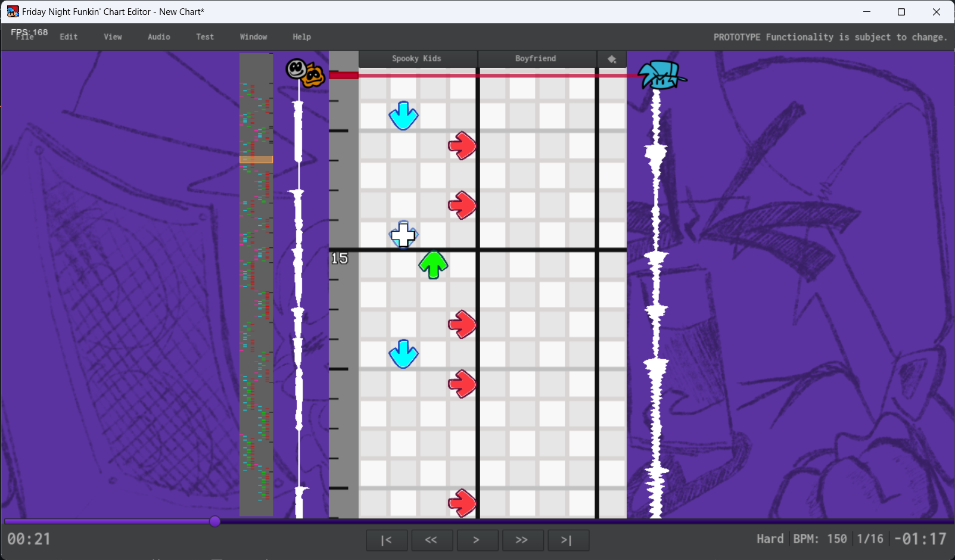Open the Edit menu

[x=69, y=37]
